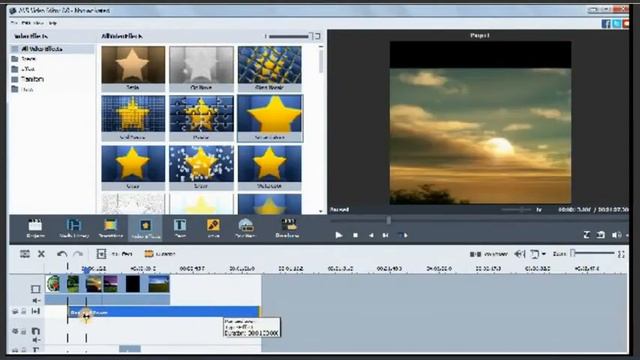
Task: Take a snapshot of the preview frame
Action: point(601,235)
